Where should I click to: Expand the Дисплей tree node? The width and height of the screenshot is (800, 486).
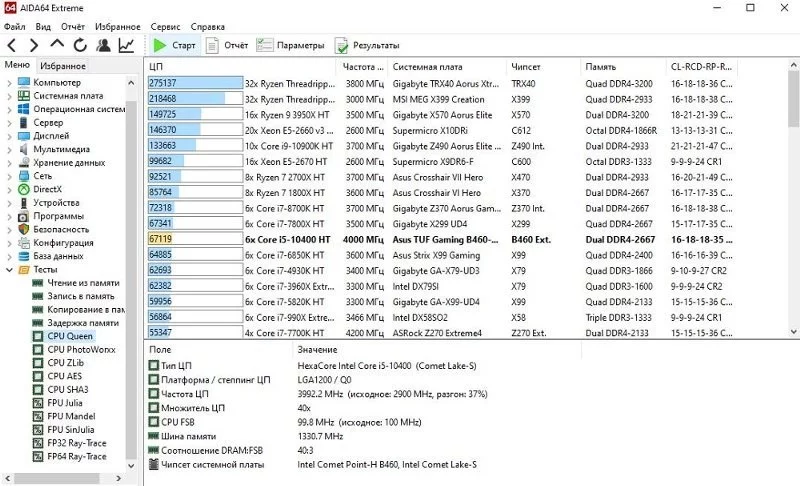pyautogui.click(x=9, y=136)
